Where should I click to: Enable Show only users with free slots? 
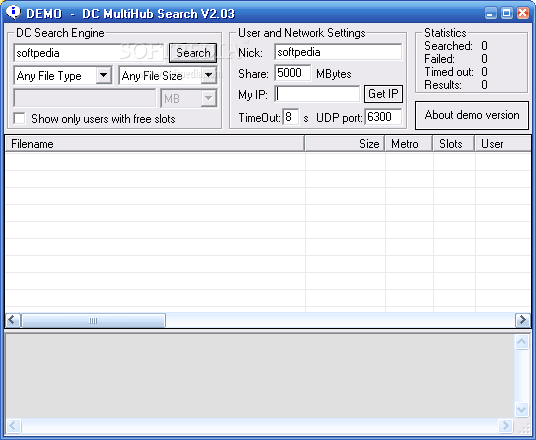pyautogui.click(x=19, y=119)
